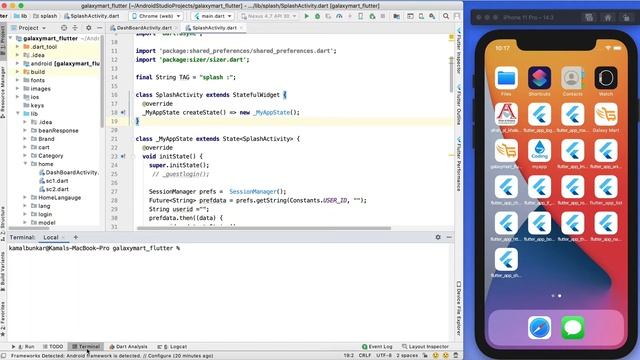640x360 pixels.
Task: Add a new terminal session tab
Action: (76, 237)
